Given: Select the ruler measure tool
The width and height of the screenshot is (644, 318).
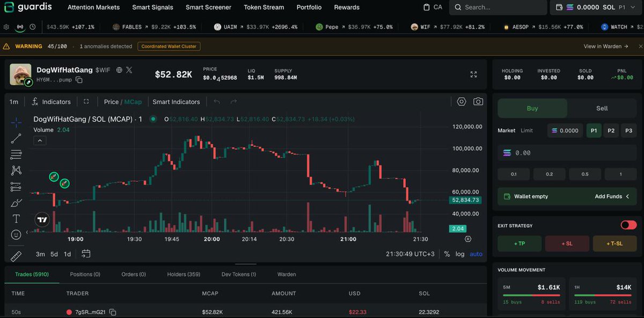Looking at the screenshot, I should 16,256.
